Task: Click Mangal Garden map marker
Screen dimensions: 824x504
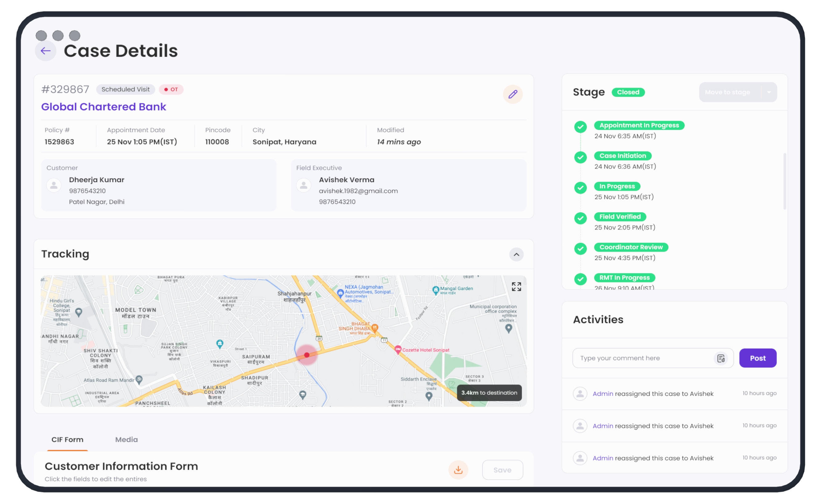Action: 435,290
